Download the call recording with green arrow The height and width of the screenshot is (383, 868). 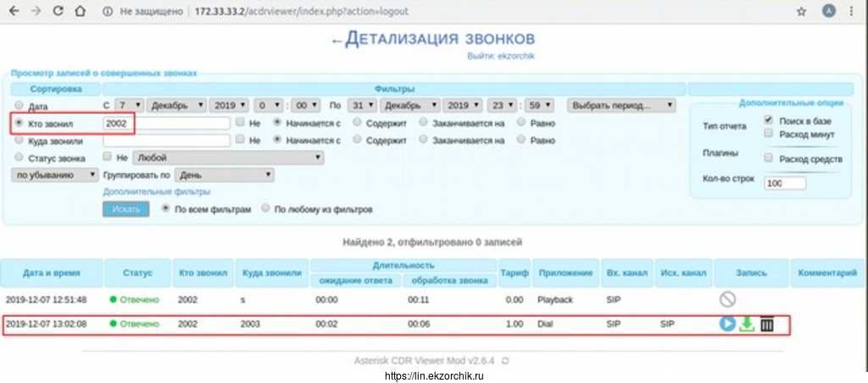[747, 324]
